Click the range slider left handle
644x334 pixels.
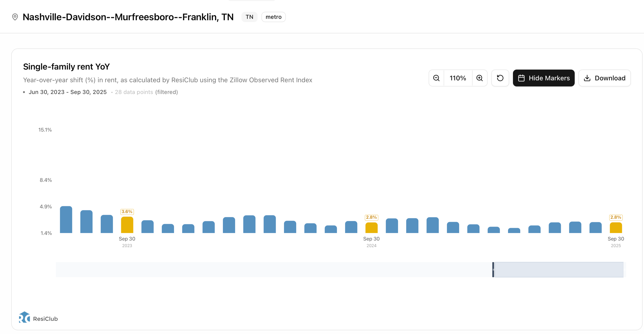(493, 269)
